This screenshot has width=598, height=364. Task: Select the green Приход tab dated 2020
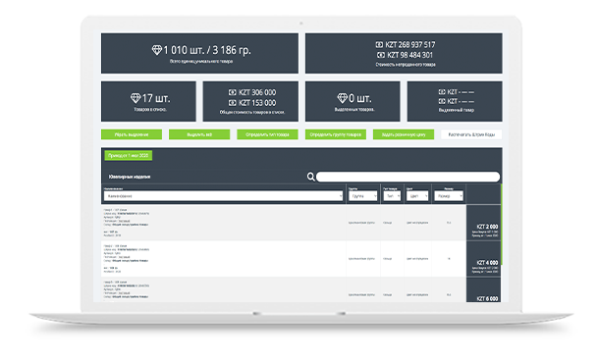(x=128, y=156)
